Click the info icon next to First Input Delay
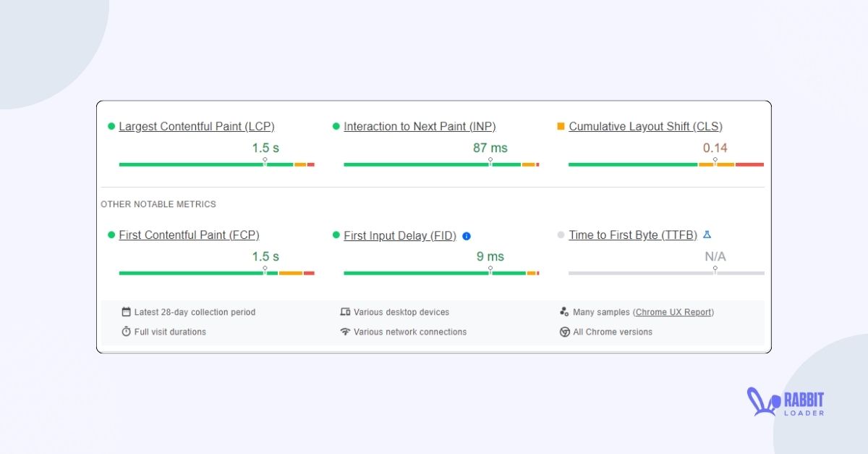The image size is (868, 454). [467, 235]
